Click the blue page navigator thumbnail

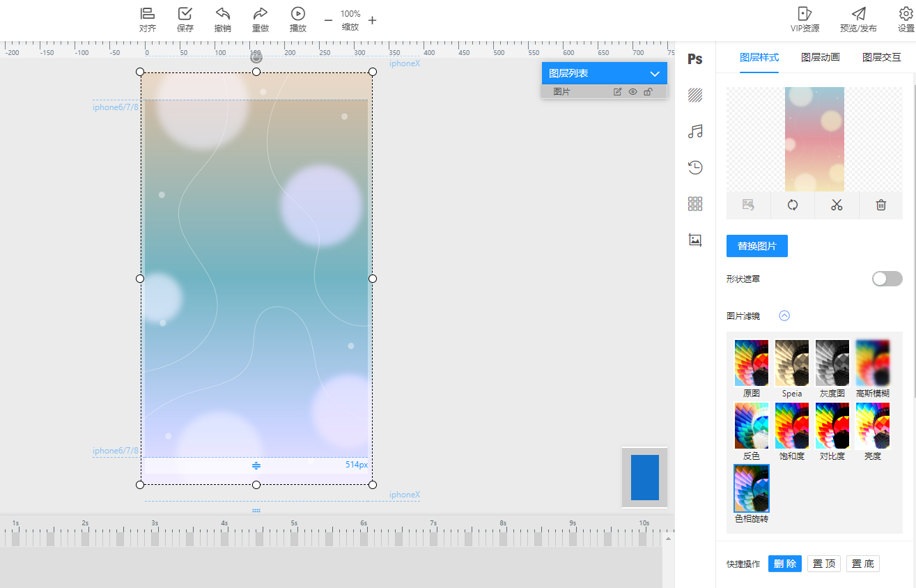(645, 477)
